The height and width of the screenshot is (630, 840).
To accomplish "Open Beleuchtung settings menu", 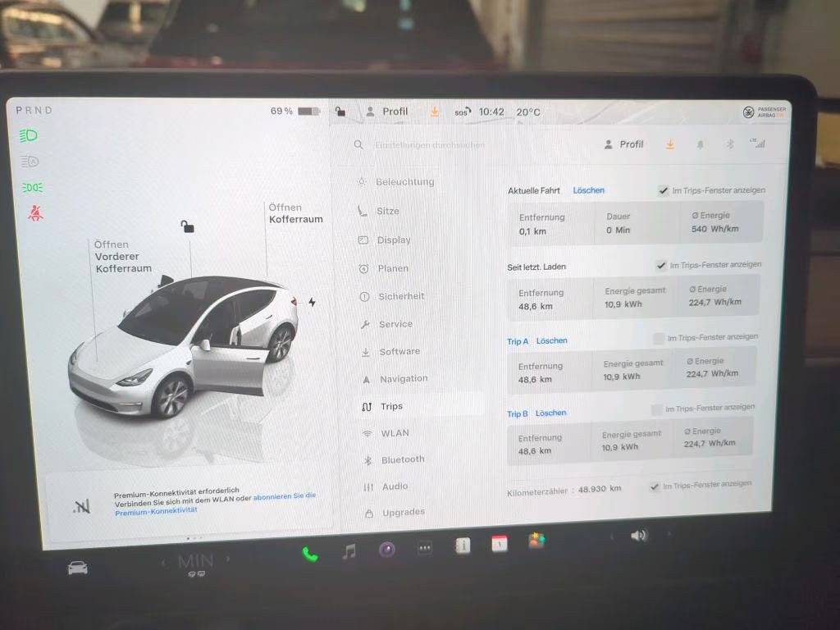I will [396, 181].
